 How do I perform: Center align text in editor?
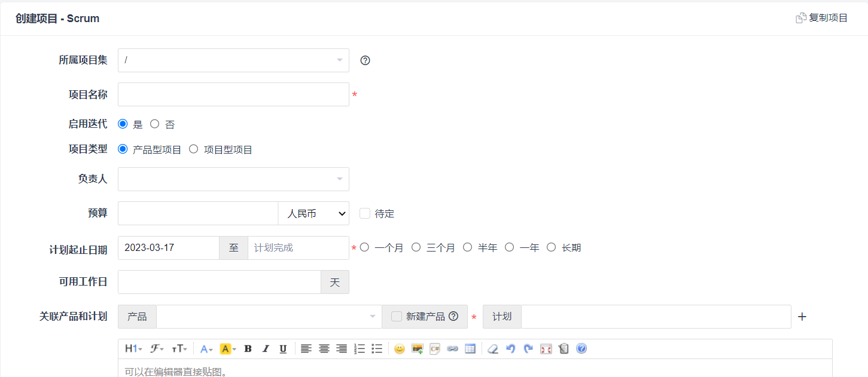(324, 349)
